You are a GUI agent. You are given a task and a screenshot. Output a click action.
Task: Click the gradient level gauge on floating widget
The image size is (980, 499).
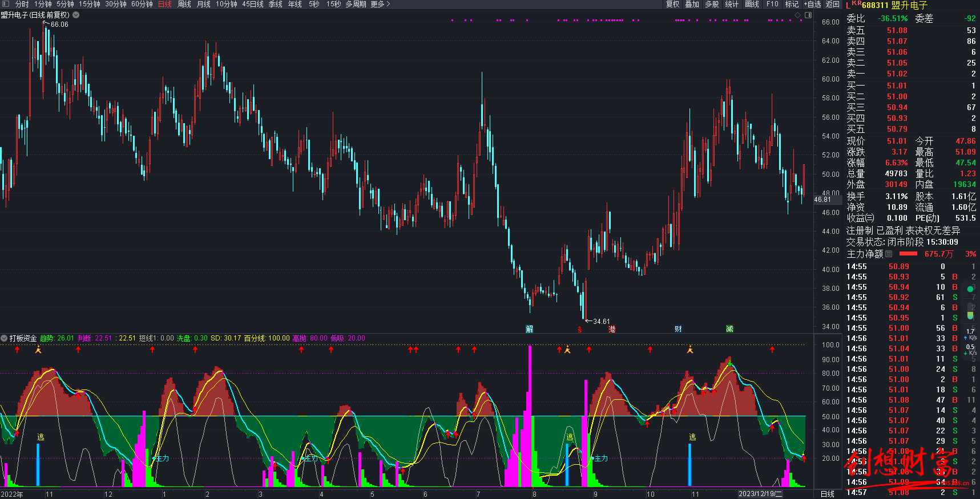click(x=970, y=312)
